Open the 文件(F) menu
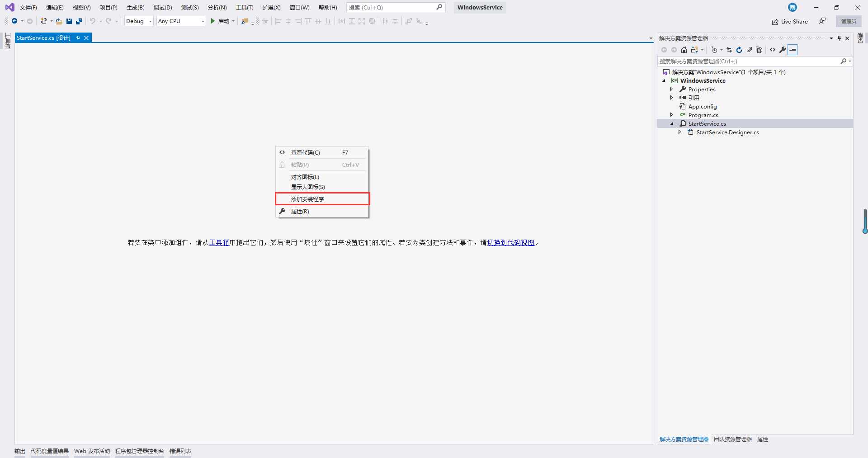This screenshot has height=458, width=868. 28,8
